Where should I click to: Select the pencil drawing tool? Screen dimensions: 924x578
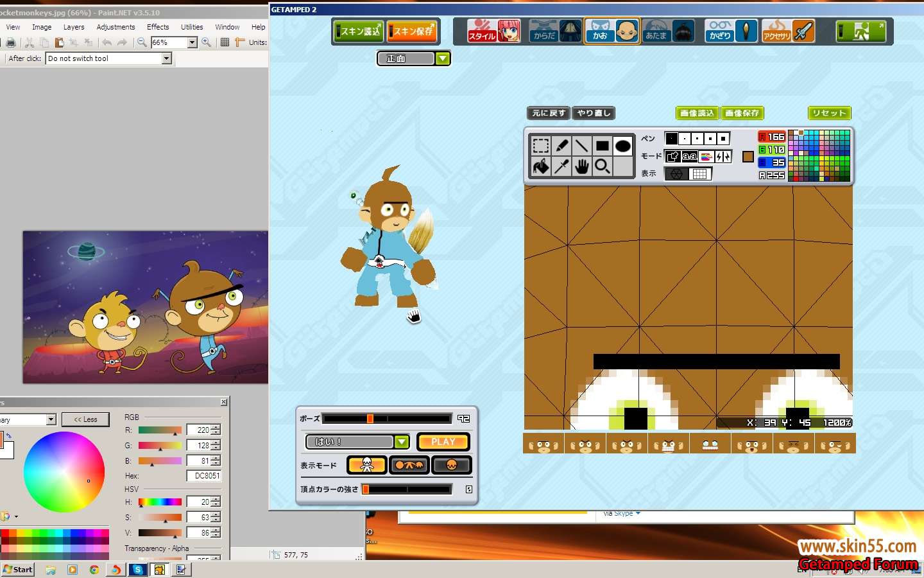point(561,146)
